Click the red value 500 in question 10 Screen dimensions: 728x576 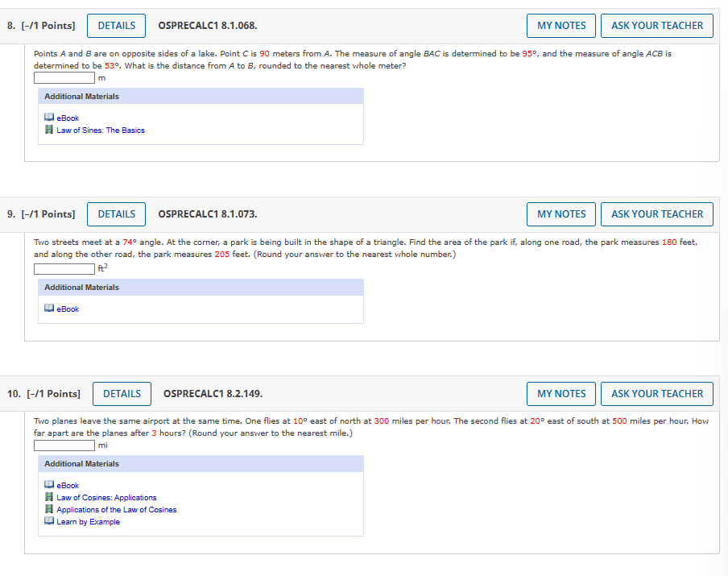click(x=619, y=421)
